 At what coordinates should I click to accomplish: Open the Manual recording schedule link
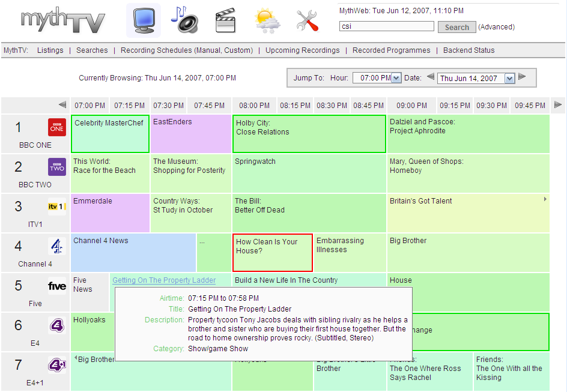click(x=208, y=50)
